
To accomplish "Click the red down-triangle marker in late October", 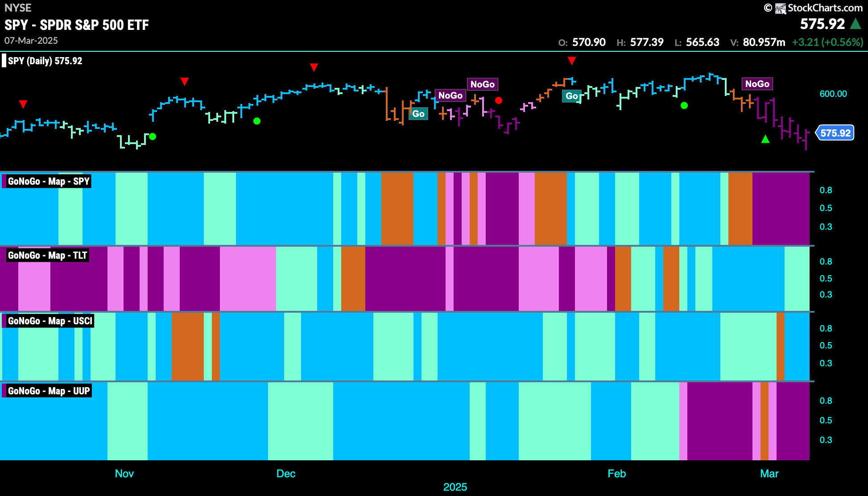I will [x=23, y=104].
